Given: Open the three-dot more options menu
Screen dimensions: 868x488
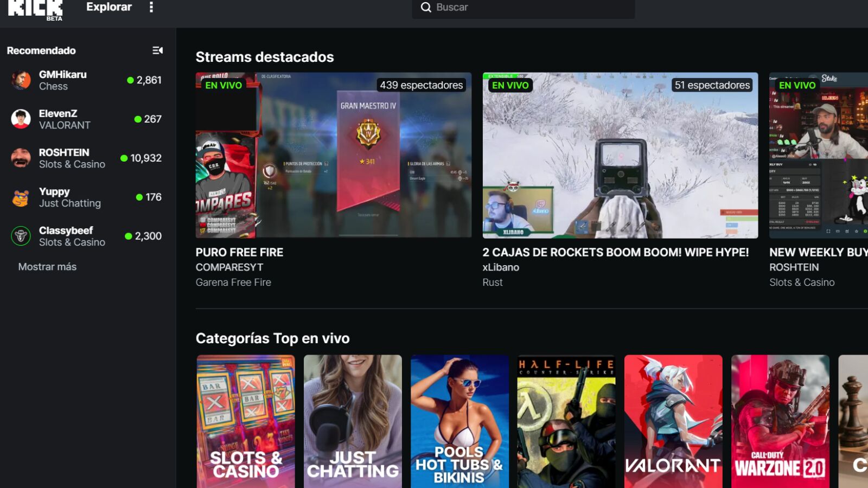Looking at the screenshot, I should tap(151, 7).
